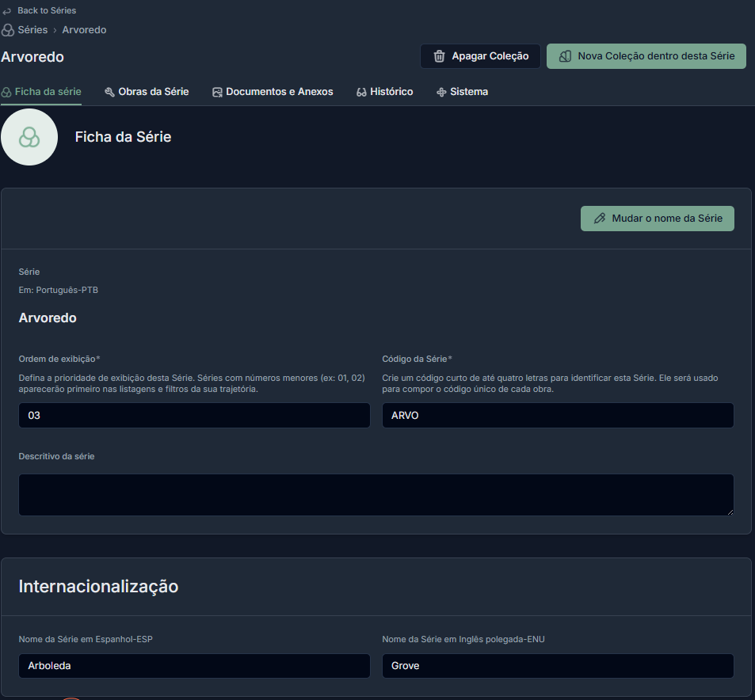Click into the Descritivo da série textarea
Image resolution: width=755 pixels, height=700 pixels.
tap(376, 495)
